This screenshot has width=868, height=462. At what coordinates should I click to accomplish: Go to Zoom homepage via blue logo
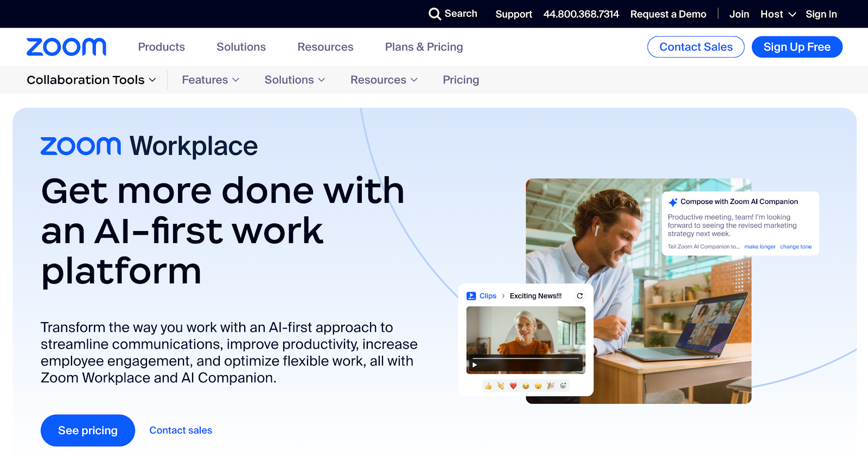(x=66, y=47)
